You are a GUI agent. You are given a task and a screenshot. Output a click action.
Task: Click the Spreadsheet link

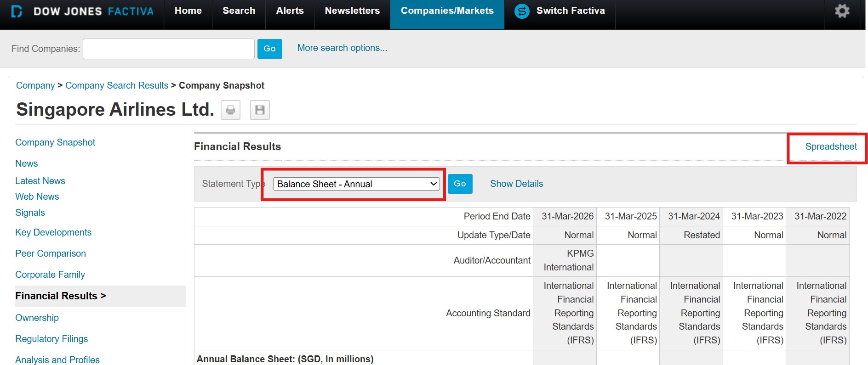click(831, 146)
